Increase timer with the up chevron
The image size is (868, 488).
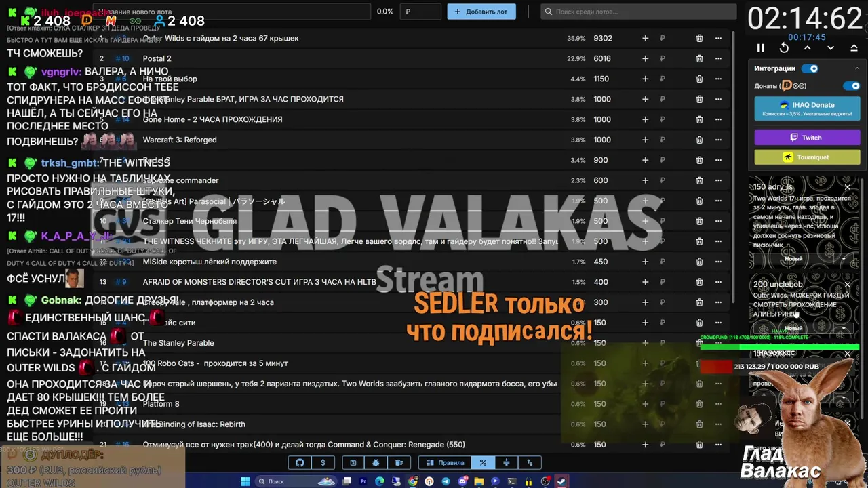pyautogui.click(x=807, y=48)
